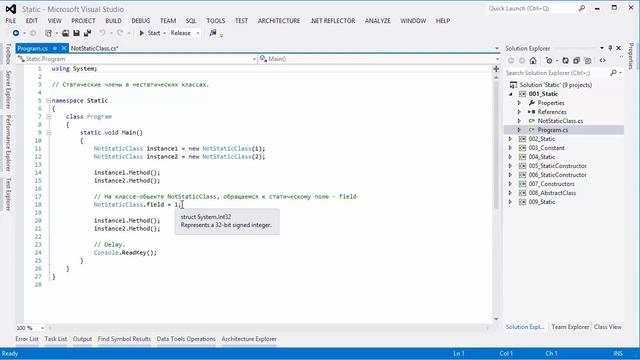Expand the 002_Static project
The width and height of the screenshot is (640, 360).
pyautogui.click(x=511, y=139)
